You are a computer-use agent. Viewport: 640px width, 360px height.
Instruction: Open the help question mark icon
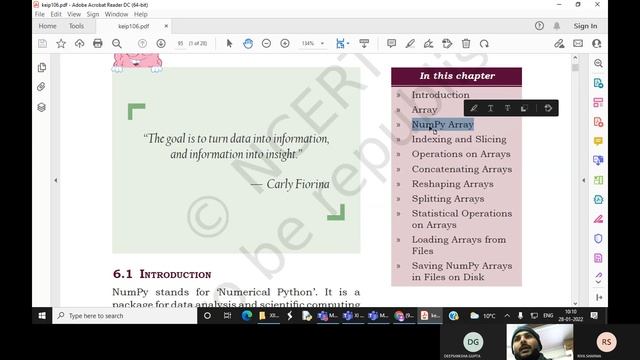click(539, 26)
